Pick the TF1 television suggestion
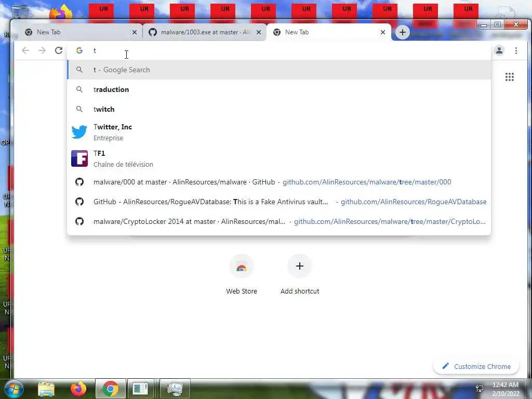The height and width of the screenshot is (399, 532). 279,158
